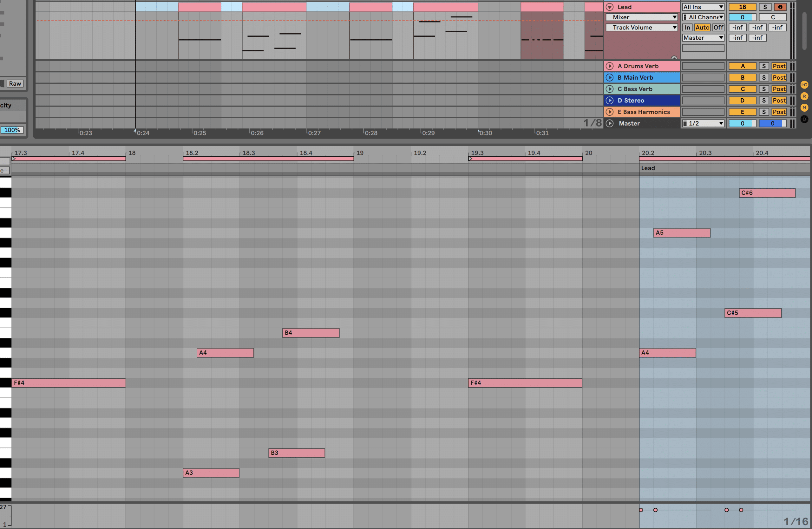Adjust the Master track volume slider
The width and height of the screenshot is (812, 529).
[743, 123]
